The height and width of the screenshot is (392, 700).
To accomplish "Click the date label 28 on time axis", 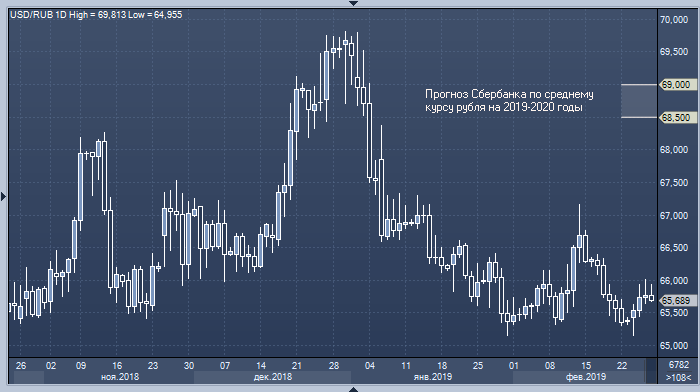I will click(333, 366).
